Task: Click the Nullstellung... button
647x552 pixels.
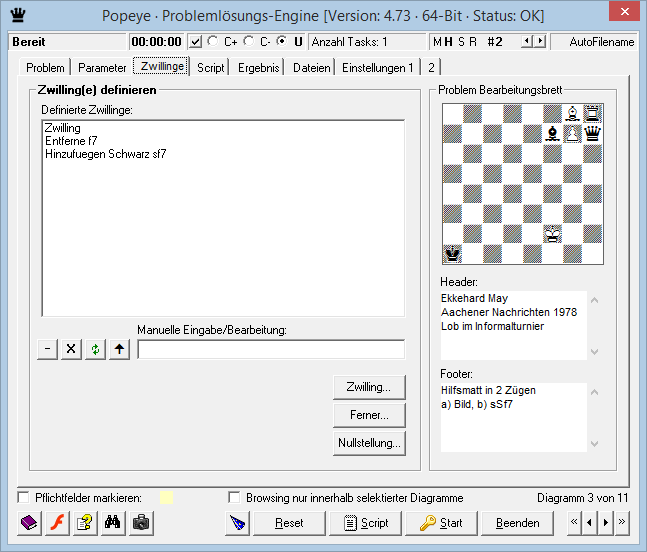Action: [369, 443]
